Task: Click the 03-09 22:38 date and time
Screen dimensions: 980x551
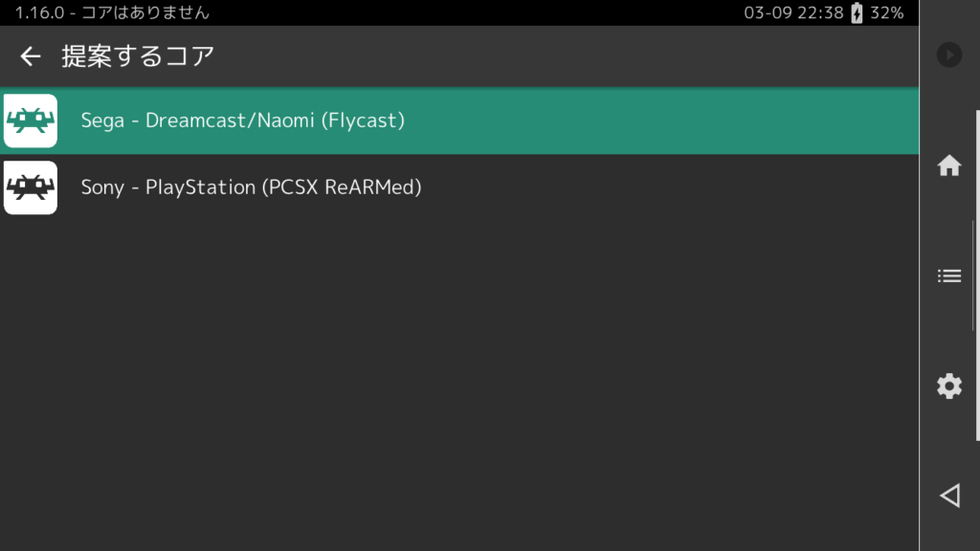Action: click(x=793, y=12)
